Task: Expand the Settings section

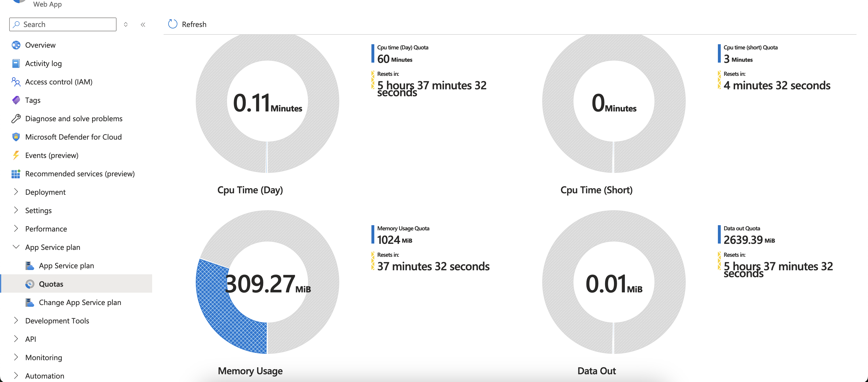Action: 16,210
